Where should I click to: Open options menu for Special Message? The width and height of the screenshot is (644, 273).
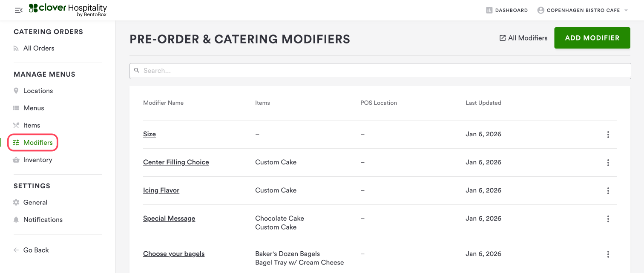(x=608, y=219)
